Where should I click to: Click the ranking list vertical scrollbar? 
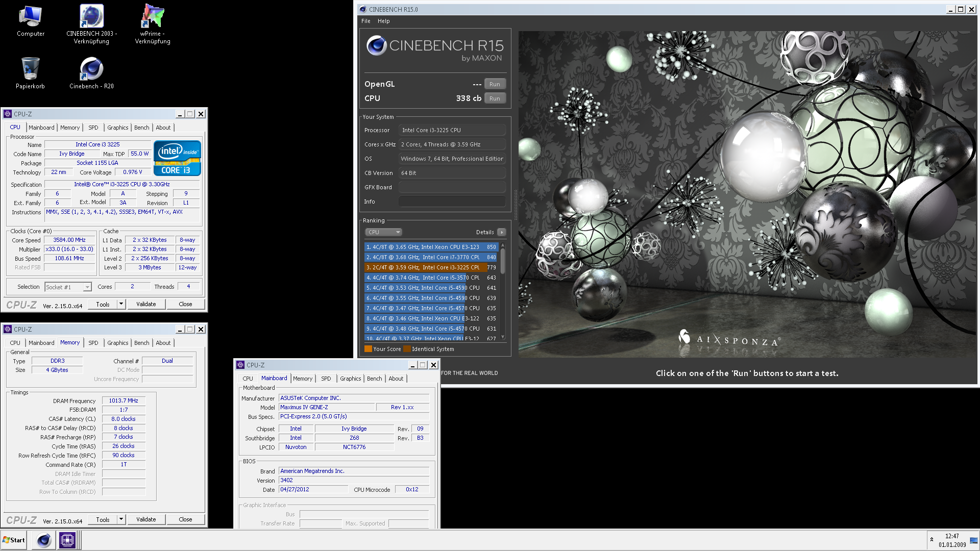[503, 291]
